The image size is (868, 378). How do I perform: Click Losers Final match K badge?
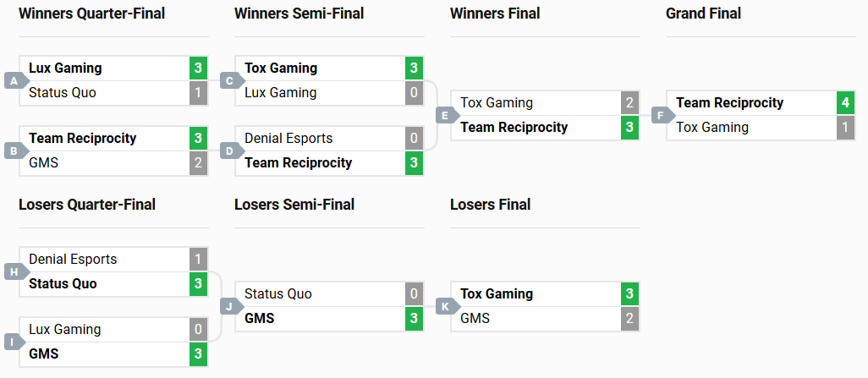tap(445, 306)
